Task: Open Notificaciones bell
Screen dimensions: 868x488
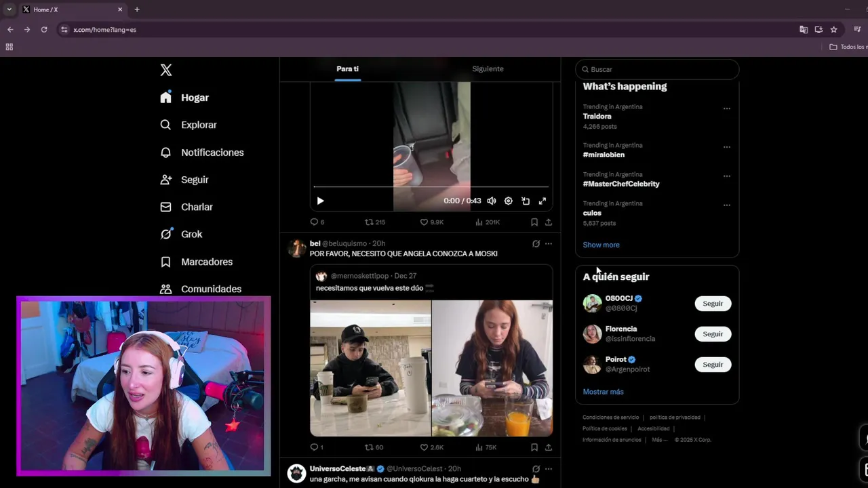Action: [x=202, y=152]
